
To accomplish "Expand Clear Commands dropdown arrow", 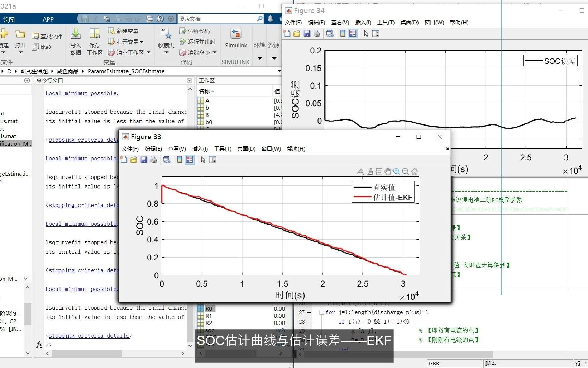I will [214, 53].
